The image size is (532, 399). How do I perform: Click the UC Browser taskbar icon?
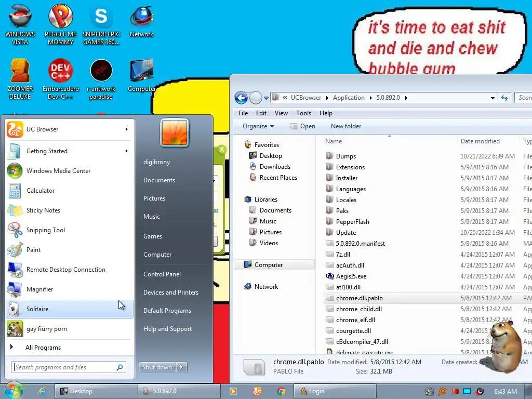click(x=257, y=391)
